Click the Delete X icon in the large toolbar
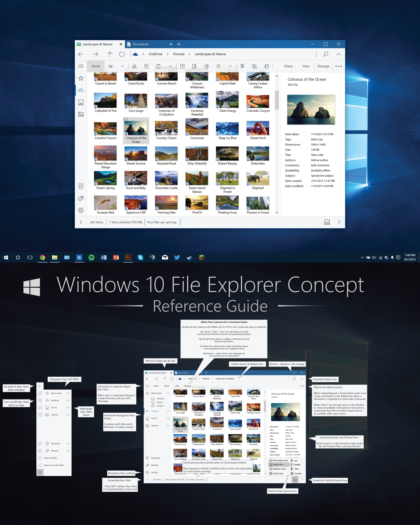This screenshot has height=525, width=420. 218,66
